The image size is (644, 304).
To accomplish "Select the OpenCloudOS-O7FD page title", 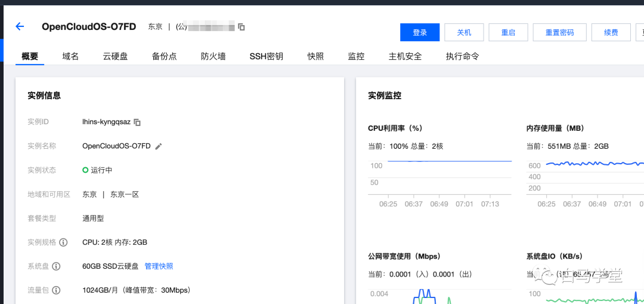I will click(x=89, y=27).
